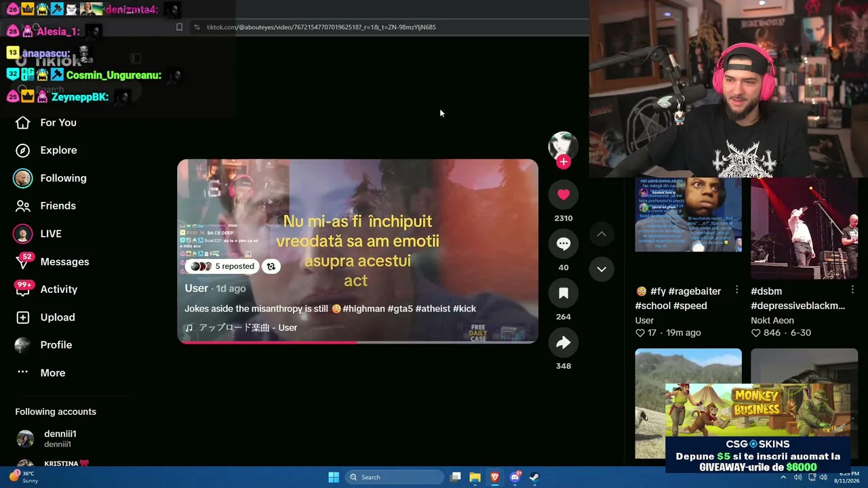Repost the video with the repost icon
This screenshot has width=868, height=488.
[x=271, y=266]
